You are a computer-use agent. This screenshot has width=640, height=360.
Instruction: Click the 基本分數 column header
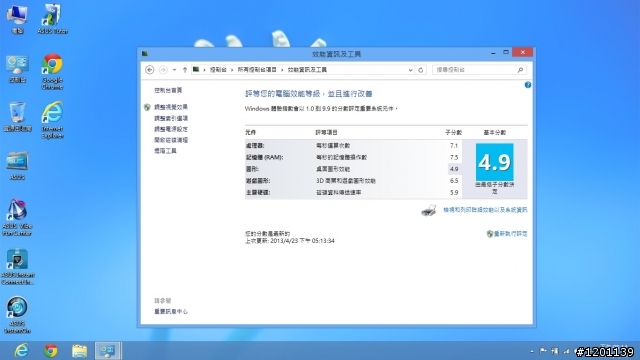click(494, 132)
